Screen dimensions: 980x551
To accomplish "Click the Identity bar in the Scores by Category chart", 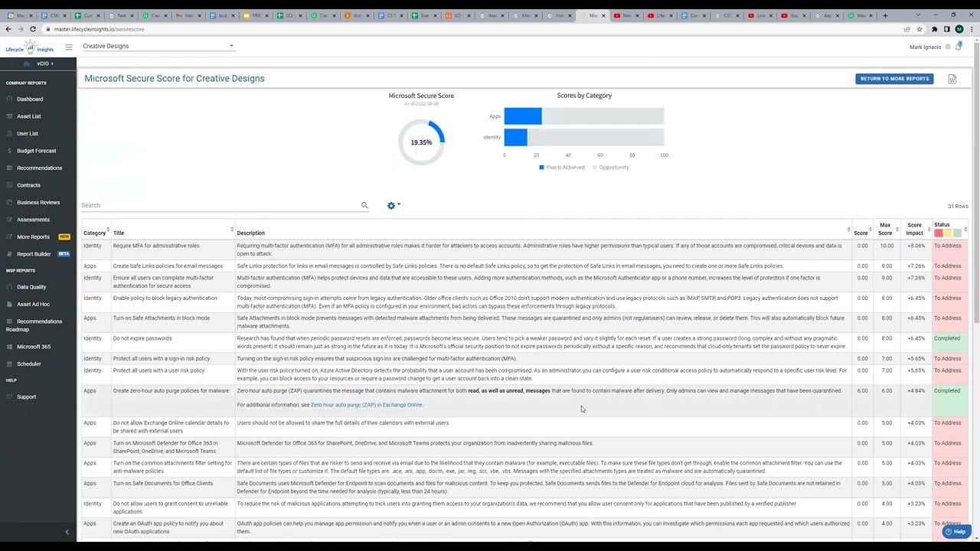I will click(x=515, y=137).
